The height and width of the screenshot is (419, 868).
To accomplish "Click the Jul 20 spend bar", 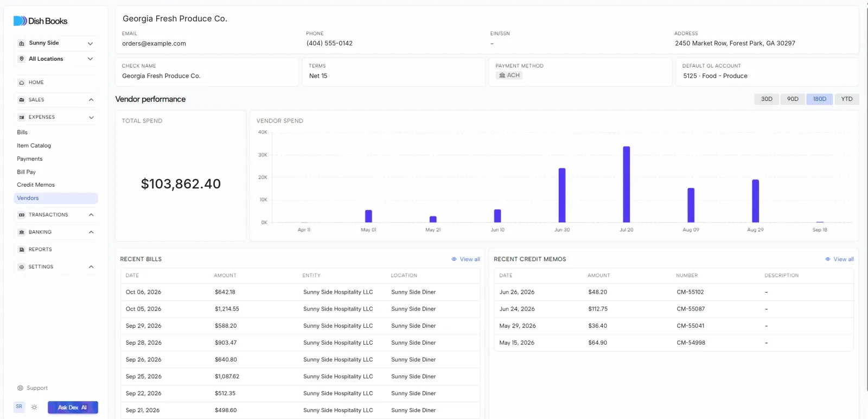I will coord(627,185).
